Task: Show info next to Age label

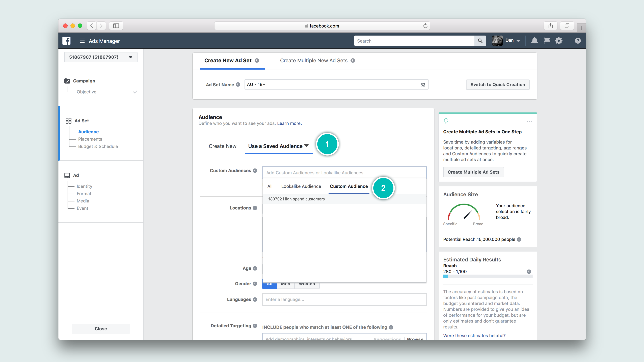Action: click(255, 268)
